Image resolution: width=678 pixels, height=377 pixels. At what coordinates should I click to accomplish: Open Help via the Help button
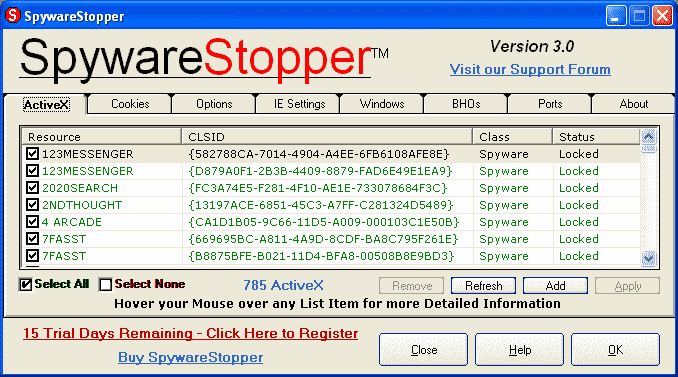point(519,349)
